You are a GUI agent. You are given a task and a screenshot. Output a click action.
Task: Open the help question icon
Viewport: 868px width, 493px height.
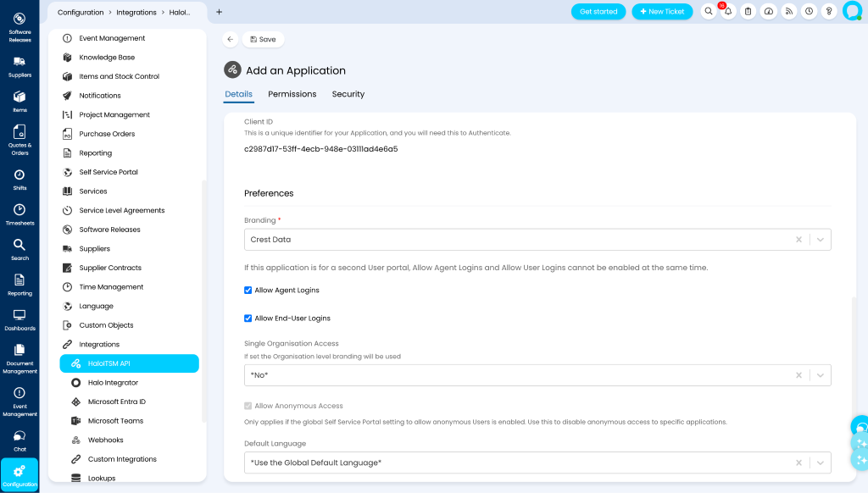(829, 12)
